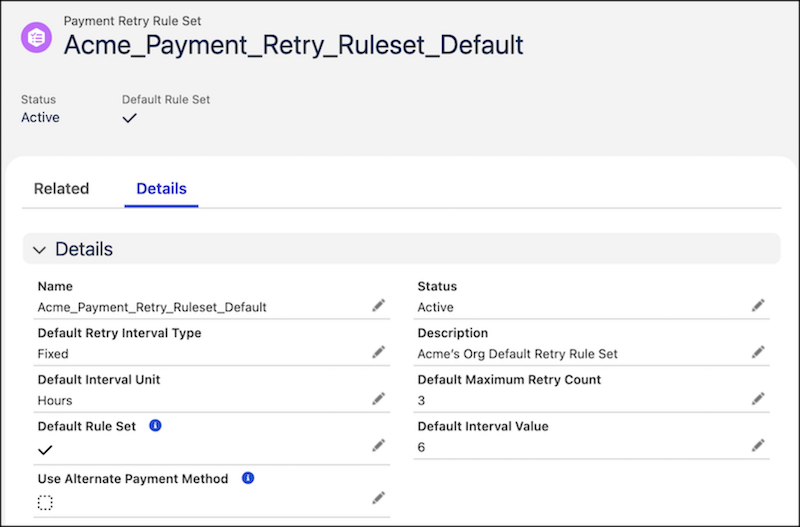Click the record title Acme_Payment_Retry_Ruleset_Default
Viewport: 800px width, 527px height.
coord(293,45)
